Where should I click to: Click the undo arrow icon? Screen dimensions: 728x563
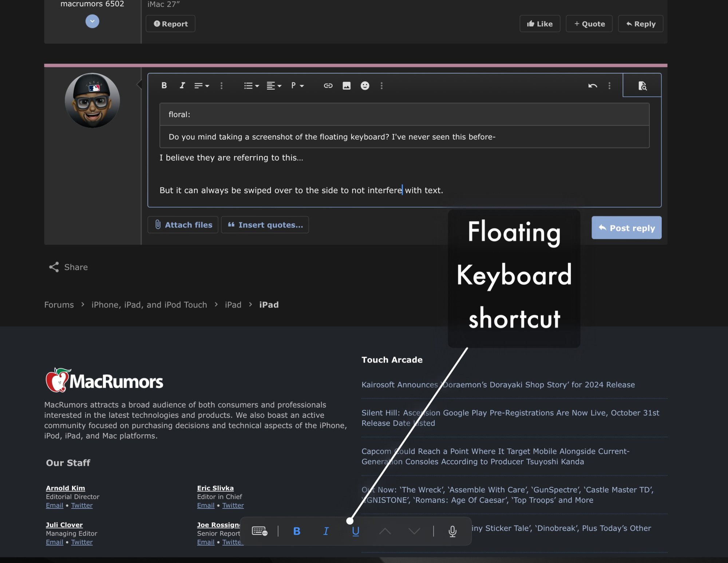click(593, 86)
